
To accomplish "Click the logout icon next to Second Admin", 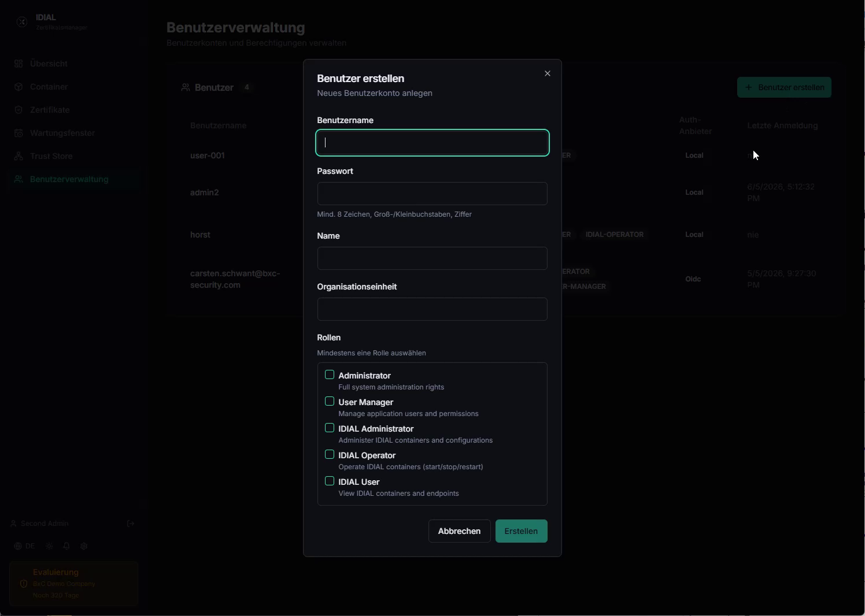I will pos(131,524).
